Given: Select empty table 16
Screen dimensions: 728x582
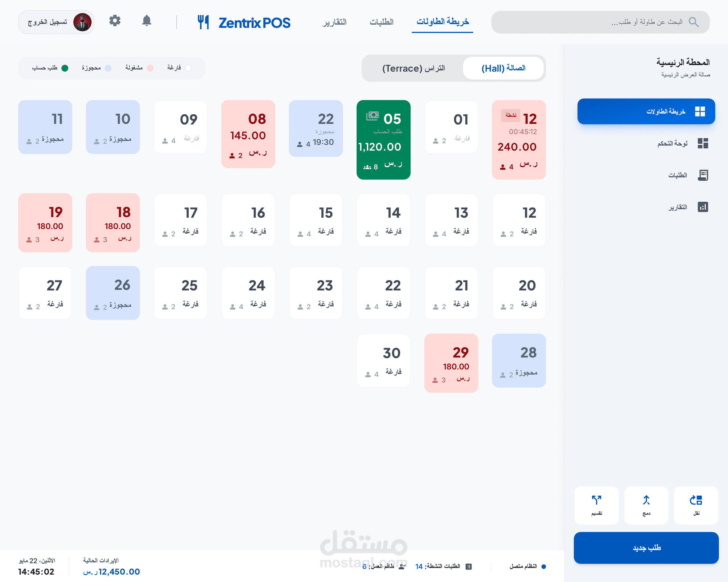Looking at the screenshot, I should 248,220.
